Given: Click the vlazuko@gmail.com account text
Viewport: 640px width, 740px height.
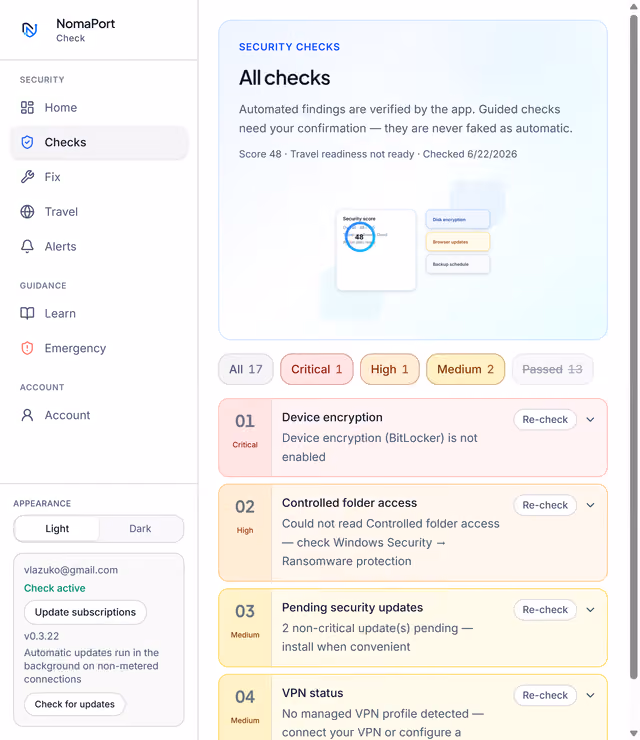Looking at the screenshot, I should pos(71,570).
